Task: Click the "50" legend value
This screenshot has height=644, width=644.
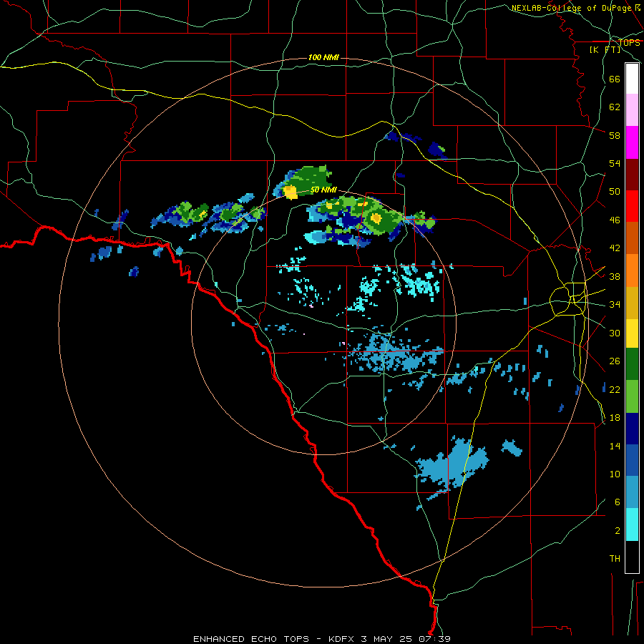Action: (615, 192)
